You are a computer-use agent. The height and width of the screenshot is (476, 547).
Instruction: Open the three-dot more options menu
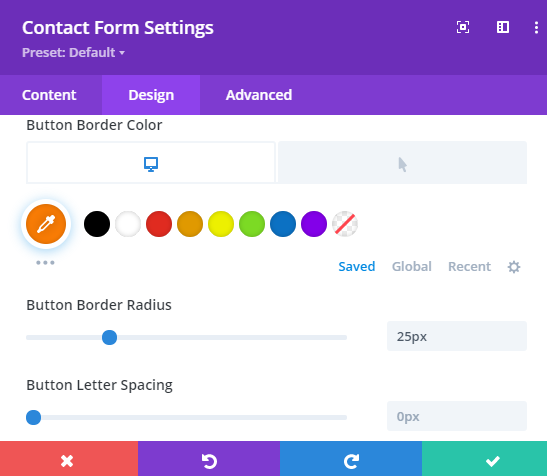point(536,28)
